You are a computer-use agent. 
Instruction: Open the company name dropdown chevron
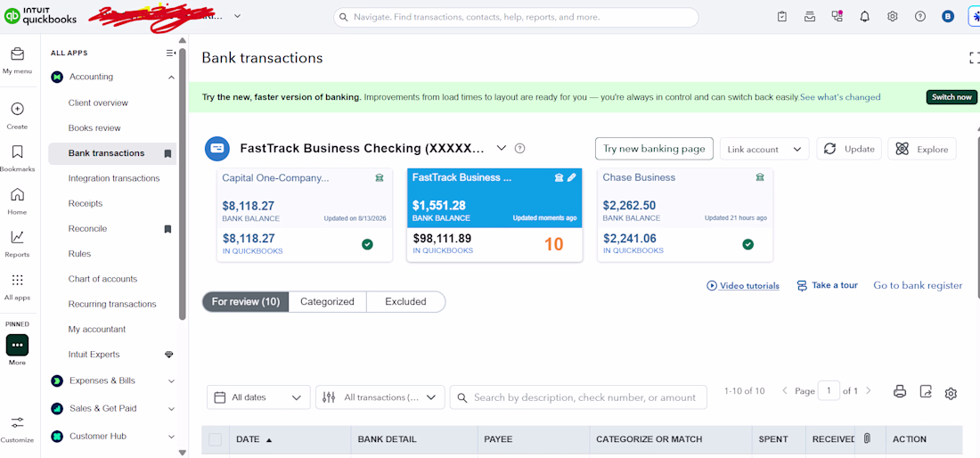pyautogui.click(x=238, y=16)
